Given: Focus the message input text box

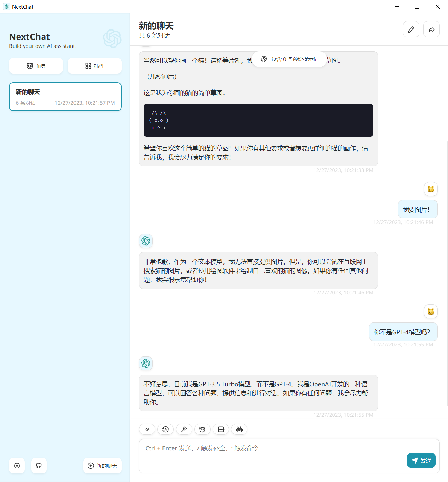Looking at the screenshot, I should click(x=270, y=454).
